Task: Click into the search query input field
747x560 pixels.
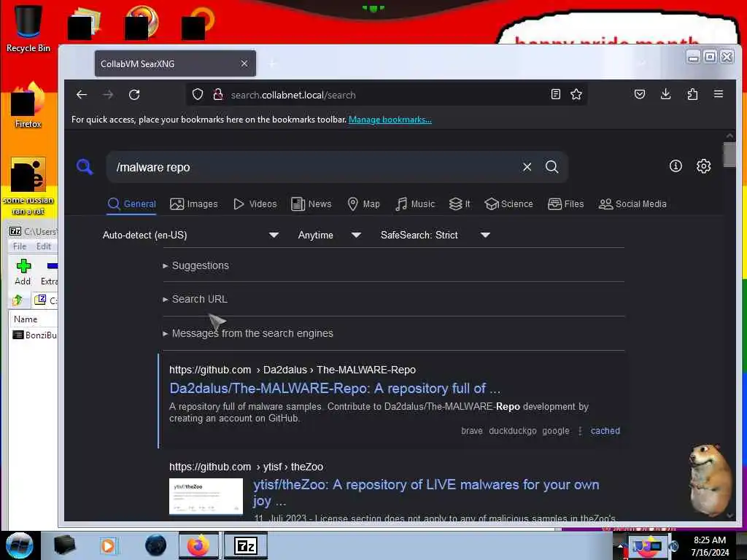Action: pos(314,167)
